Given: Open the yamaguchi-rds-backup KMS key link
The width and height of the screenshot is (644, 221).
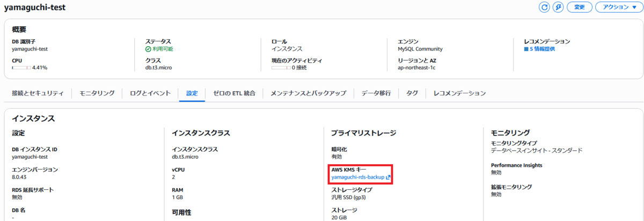Looking at the screenshot, I should (357, 177).
